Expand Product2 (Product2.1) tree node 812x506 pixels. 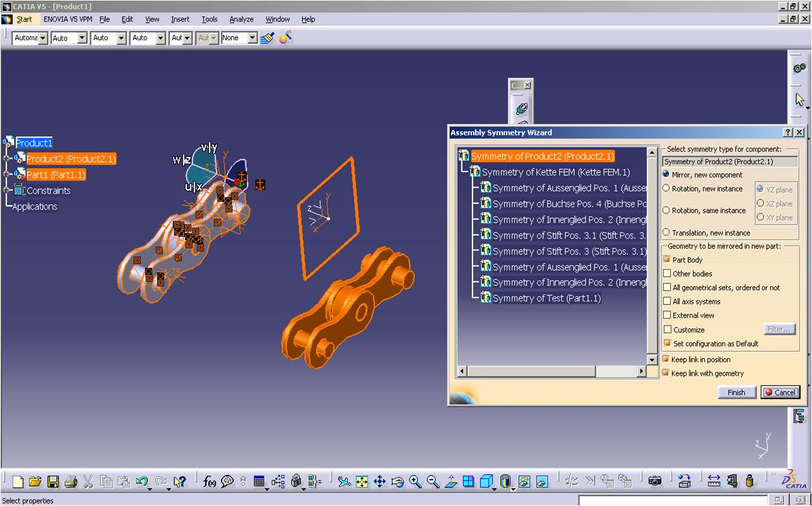pos(8,158)
